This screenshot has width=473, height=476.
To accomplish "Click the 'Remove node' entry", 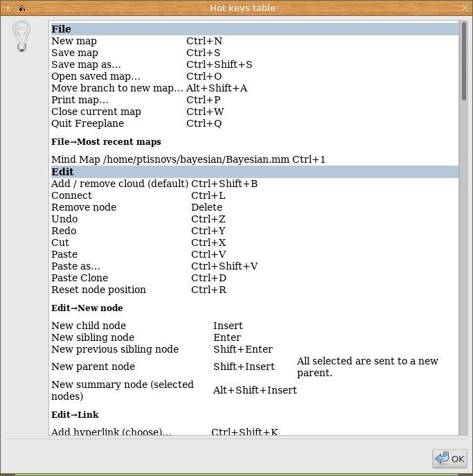I will [x=84, y=207].
